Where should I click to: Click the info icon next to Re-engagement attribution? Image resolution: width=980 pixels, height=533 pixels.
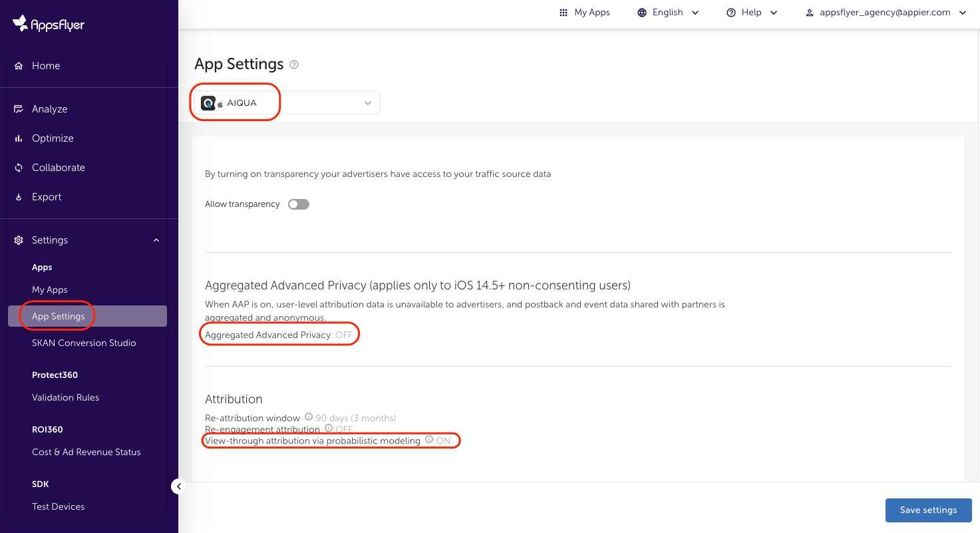[x=328, y=429]
